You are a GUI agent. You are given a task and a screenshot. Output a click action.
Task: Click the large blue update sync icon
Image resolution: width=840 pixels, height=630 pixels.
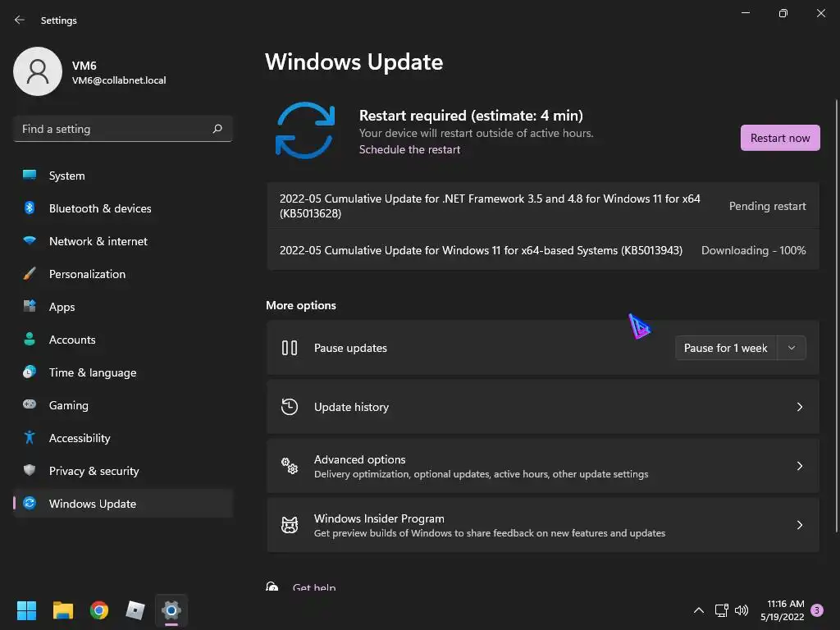pyautogui.click(x=305, y=130)
